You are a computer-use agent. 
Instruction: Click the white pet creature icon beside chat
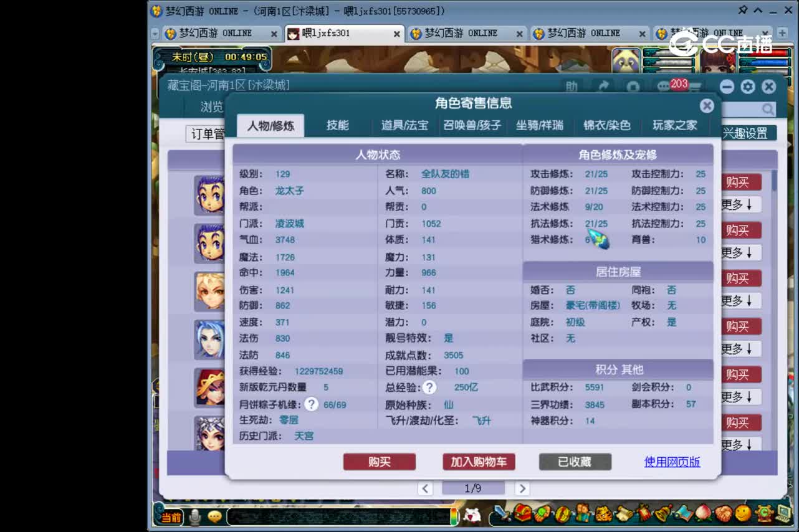point(472,515)
